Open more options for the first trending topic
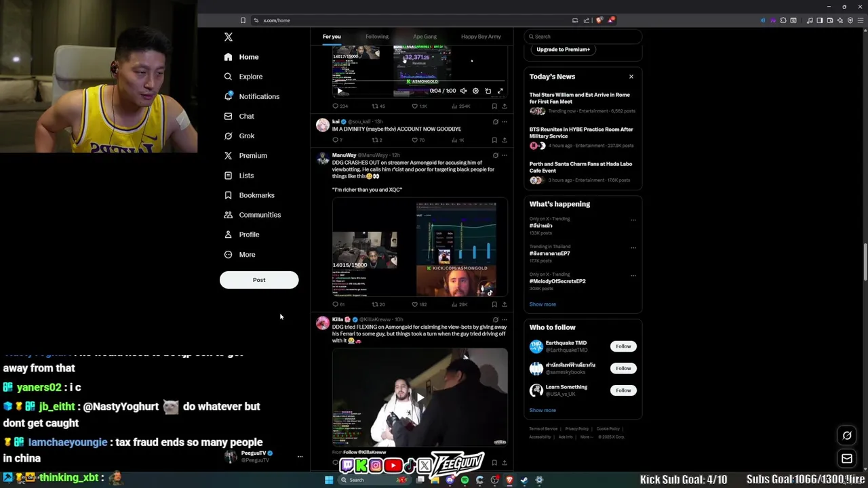The height and width of the screenshot is (488, 868). (633, 220)
